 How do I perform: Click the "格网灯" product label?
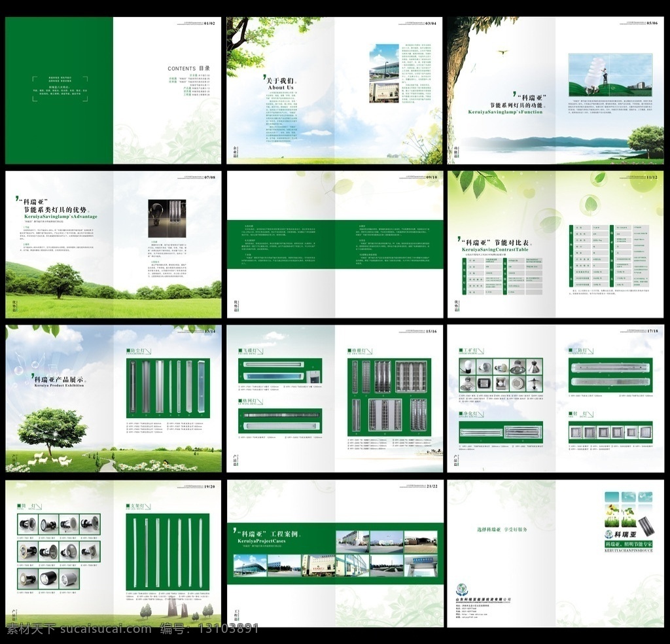tap(249, 401)
